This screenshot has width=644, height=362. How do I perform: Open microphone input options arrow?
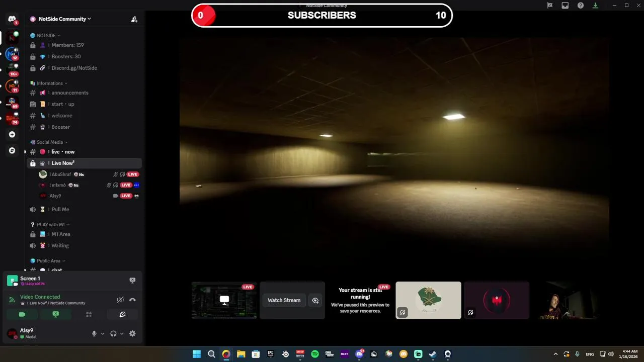pos(103,333)
